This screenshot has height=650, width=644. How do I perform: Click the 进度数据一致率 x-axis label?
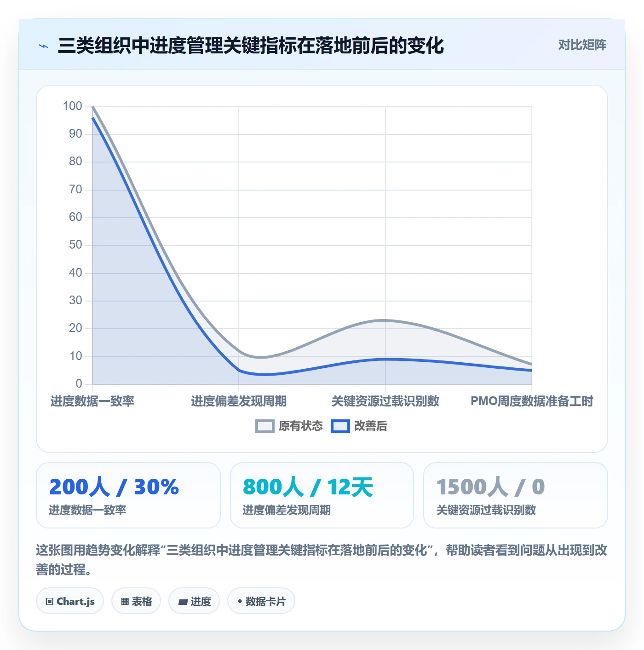tap(92, 401)
